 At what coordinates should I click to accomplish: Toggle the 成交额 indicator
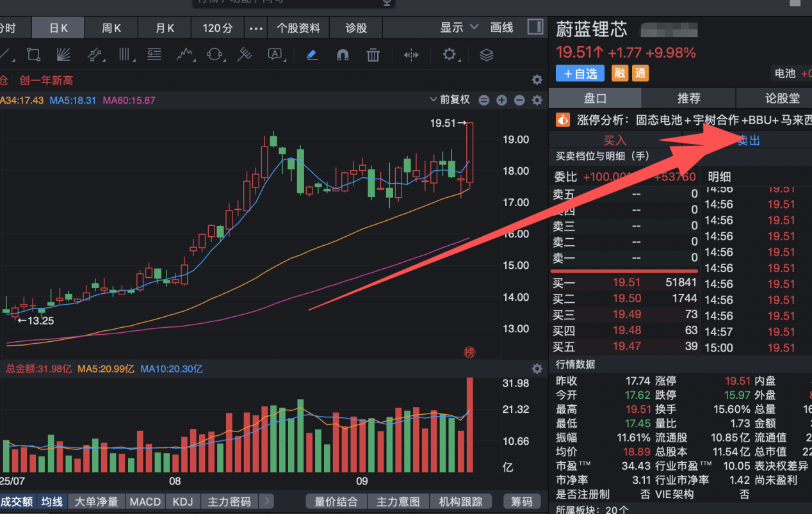(x=17, y=501)
